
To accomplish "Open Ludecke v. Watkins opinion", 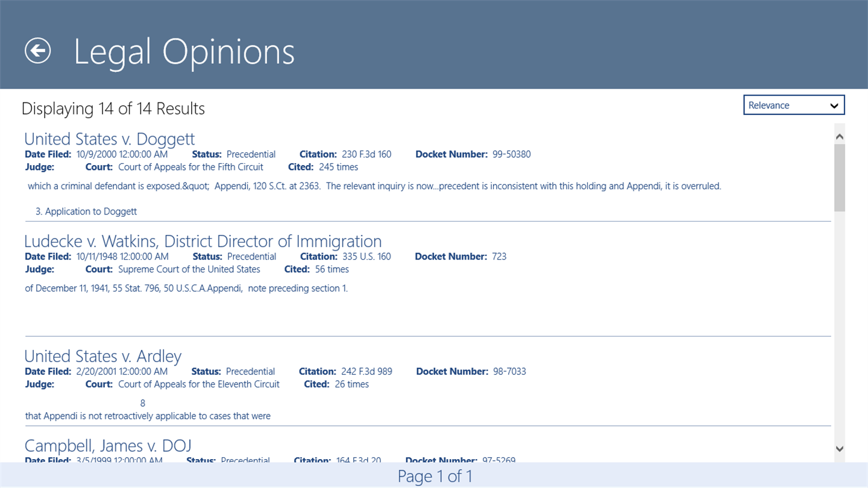I will click(x=203, y=242).
